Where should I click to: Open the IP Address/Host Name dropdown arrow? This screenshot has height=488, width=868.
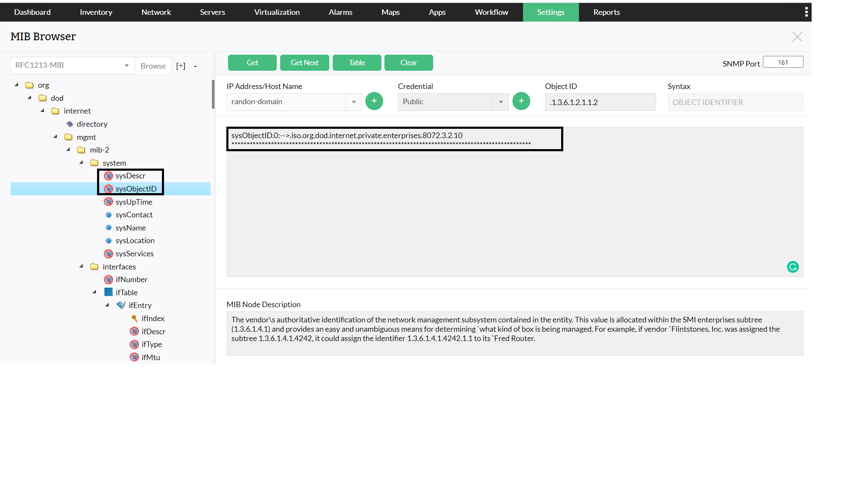[353, 102]
